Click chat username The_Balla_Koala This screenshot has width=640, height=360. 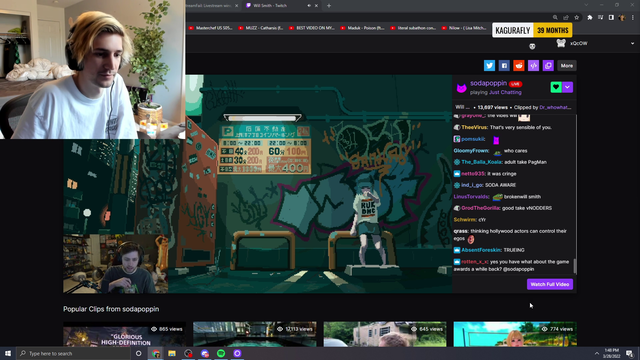[482, 162]
